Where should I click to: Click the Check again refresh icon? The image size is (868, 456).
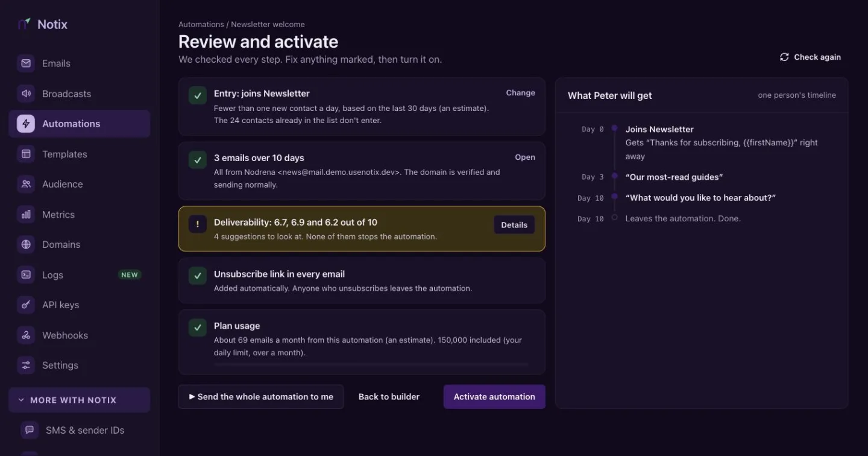[784, 57]
